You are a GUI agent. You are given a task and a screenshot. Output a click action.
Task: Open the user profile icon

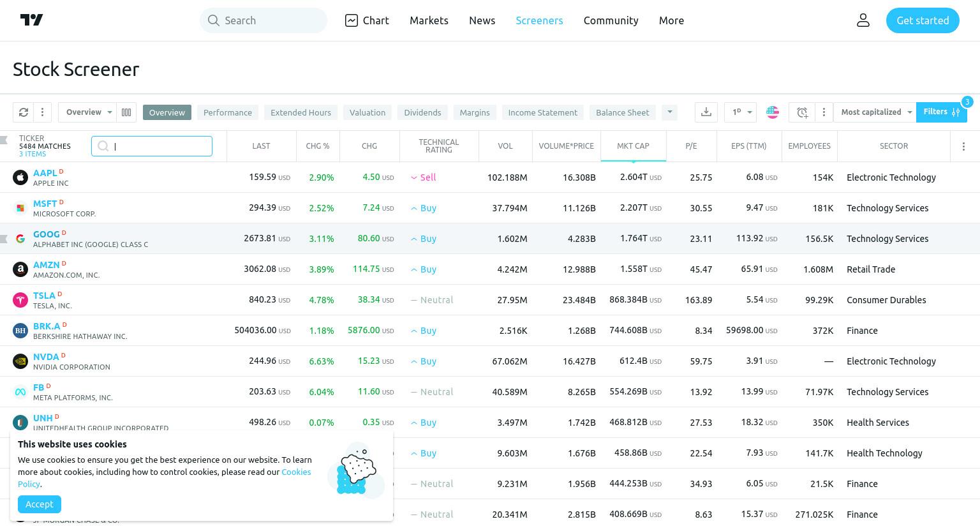[863, 20]
